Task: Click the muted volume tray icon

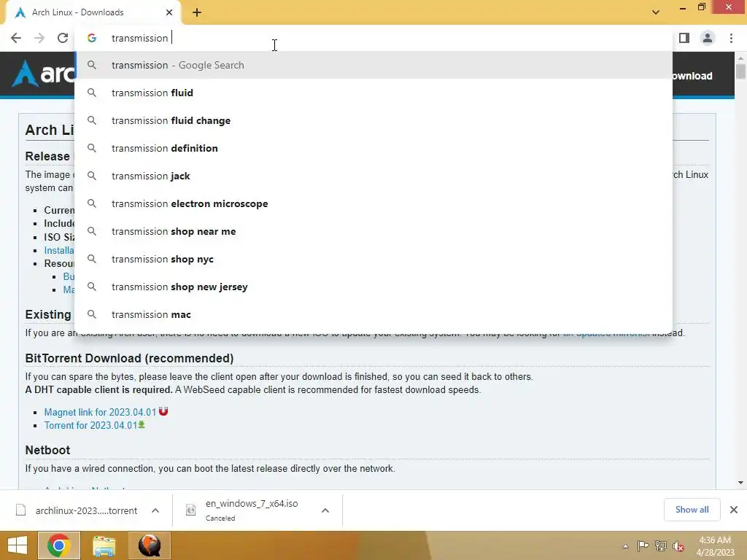Action: pyautogui.click(x=678, y=546)
